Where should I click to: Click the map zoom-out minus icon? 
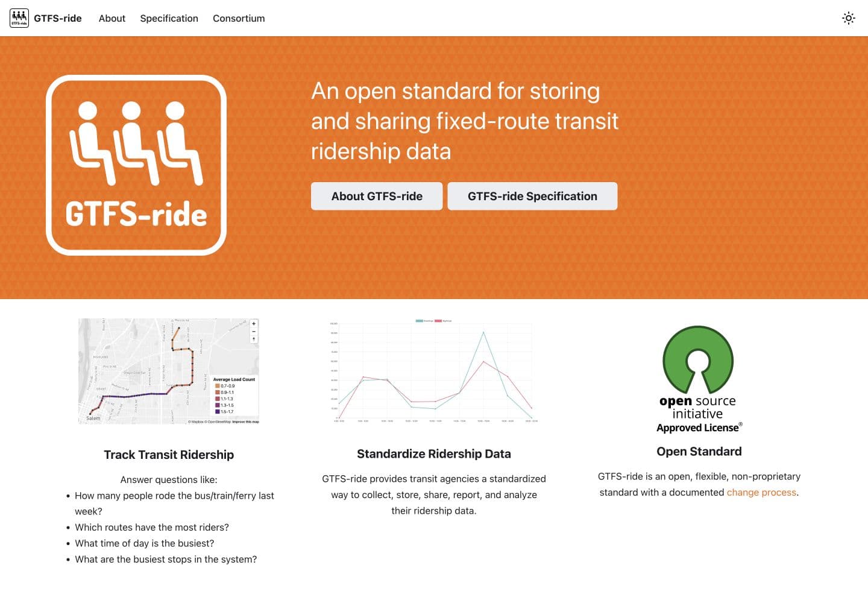(x=254, y=332)
